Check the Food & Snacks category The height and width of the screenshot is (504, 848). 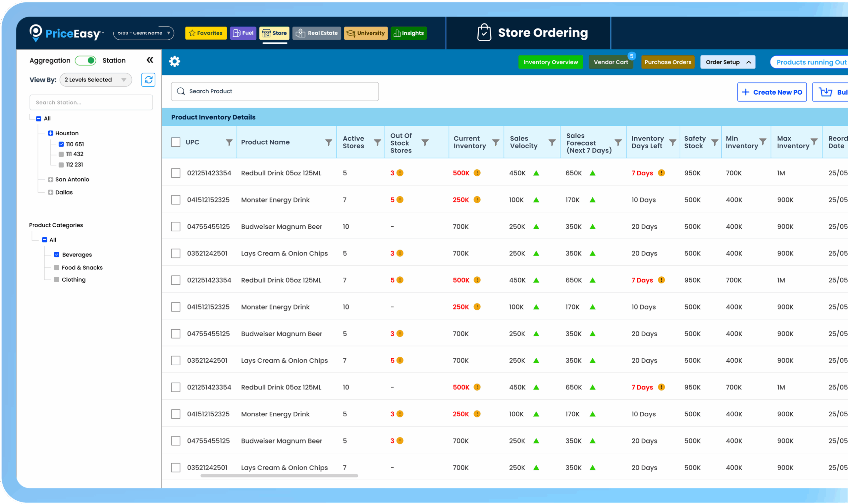point(57,268)
